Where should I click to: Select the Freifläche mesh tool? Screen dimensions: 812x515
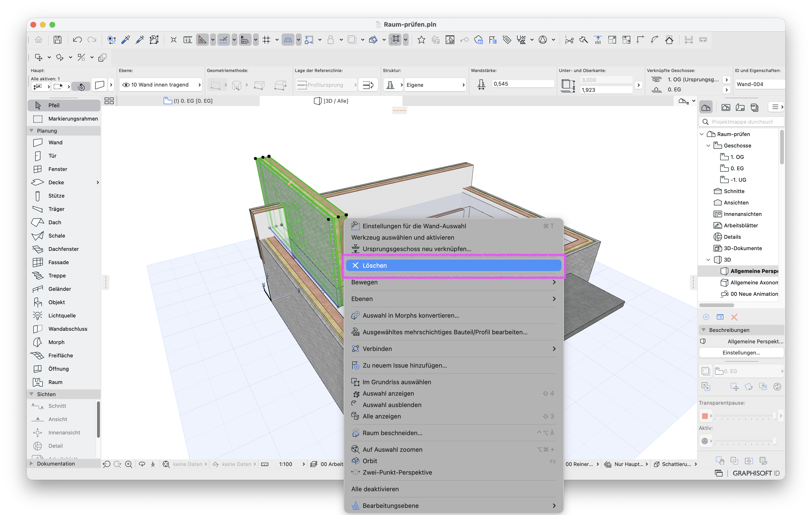click(64, 356)
